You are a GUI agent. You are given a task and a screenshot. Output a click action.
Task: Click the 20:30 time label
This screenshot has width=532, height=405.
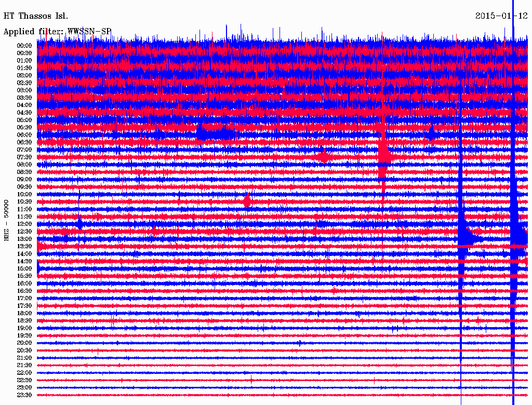(x=24, y=350)
